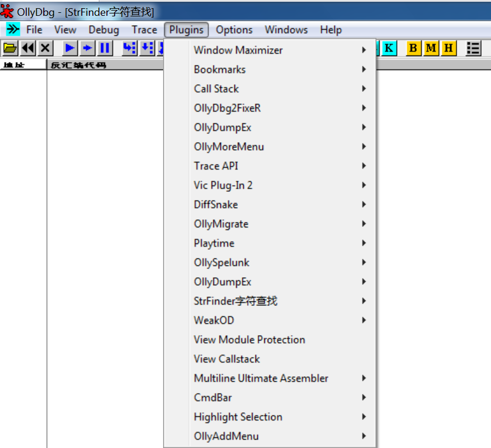The width and height of the screenshot is (491, 448).
Task: Expand the OllySpelunk submenu
Action: [270, 263]
